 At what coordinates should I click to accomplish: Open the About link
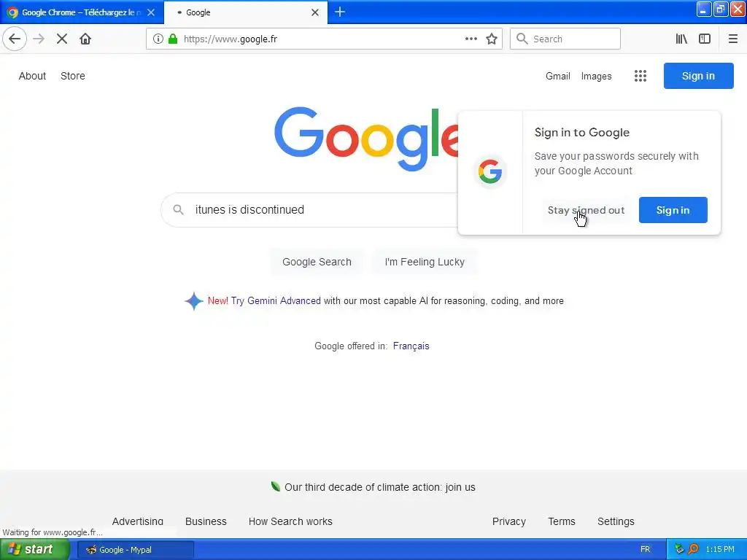(x=32, y=76)
